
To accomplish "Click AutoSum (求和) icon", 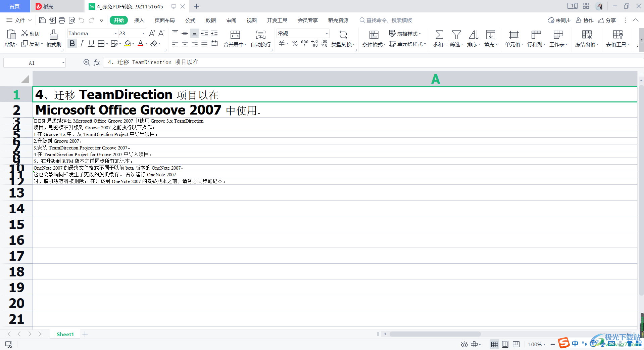I will (439, 35).
